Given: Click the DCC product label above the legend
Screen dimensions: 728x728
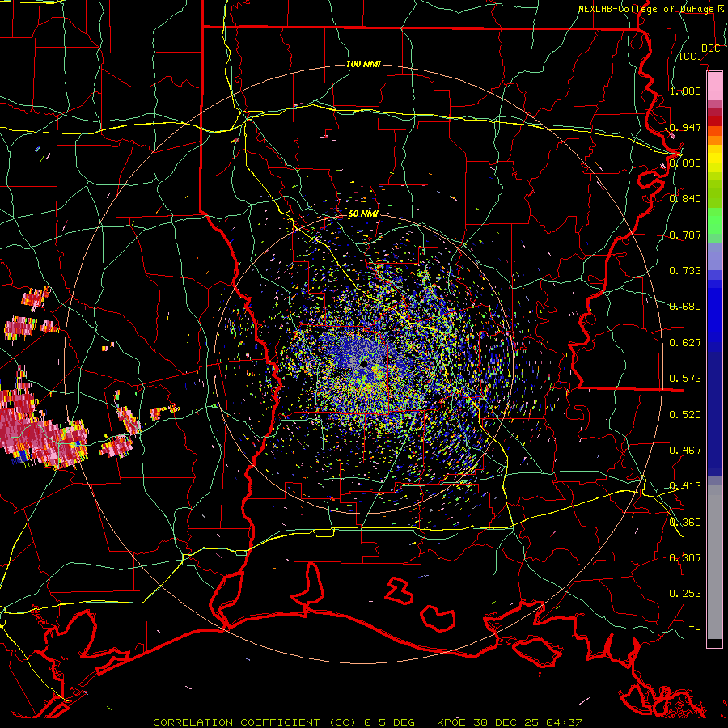Looking at the screenshot, I should tap(710, 49).
